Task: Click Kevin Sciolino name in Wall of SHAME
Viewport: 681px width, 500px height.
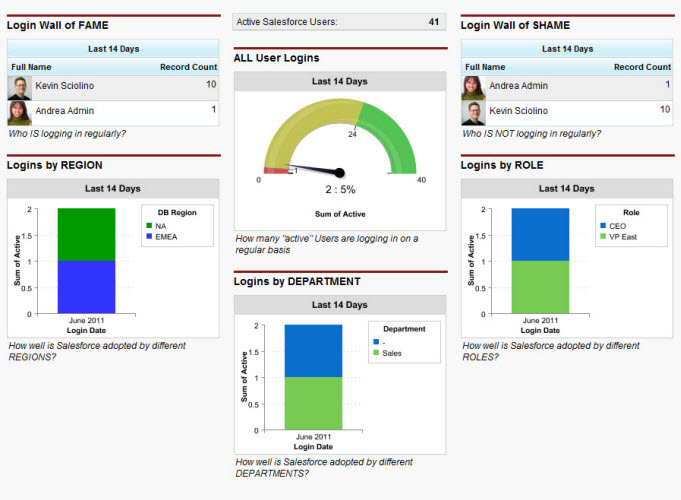Action: (x=519, y=111)
